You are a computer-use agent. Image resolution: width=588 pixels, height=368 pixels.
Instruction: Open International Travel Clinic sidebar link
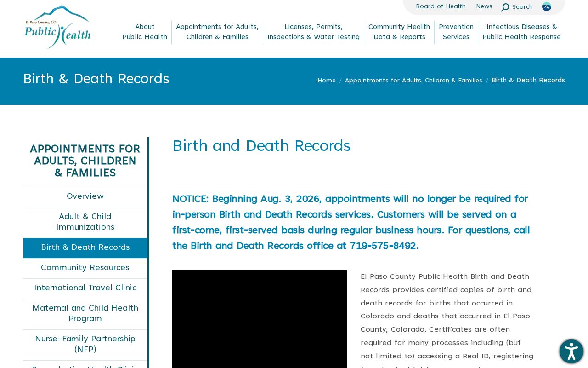(x=85, y=288)
